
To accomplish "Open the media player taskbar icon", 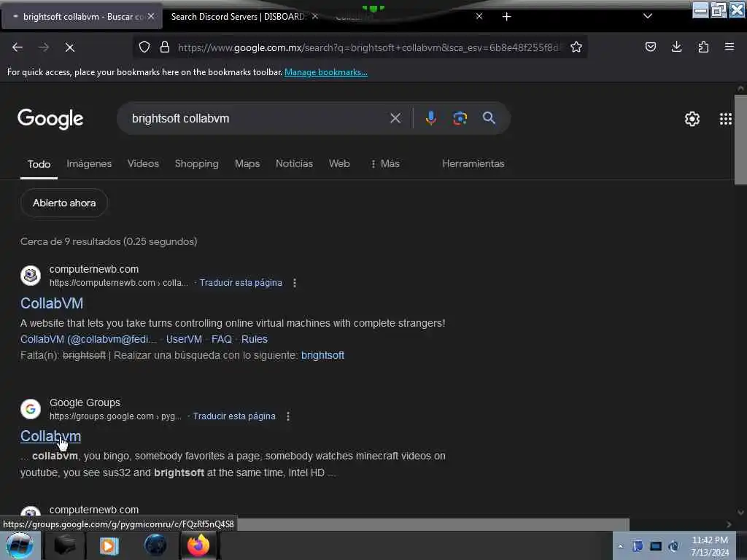I will 109,545.
